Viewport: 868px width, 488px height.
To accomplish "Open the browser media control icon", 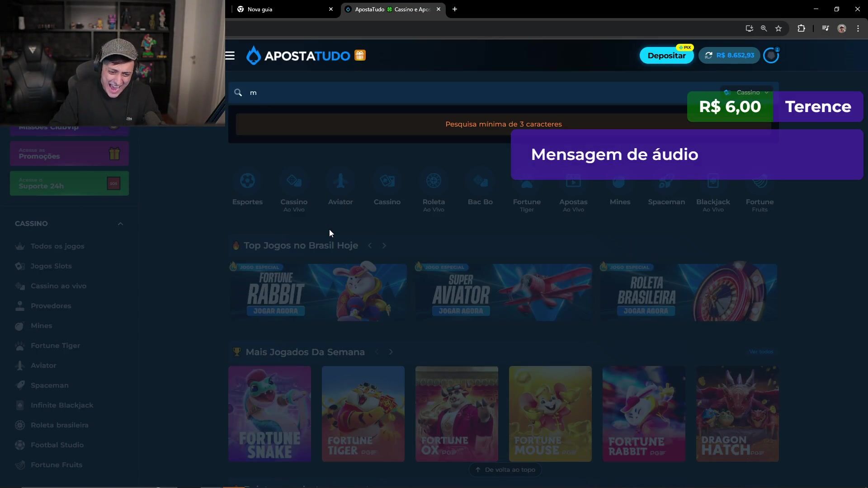I will pyautogui.click(x=826, y=28).
